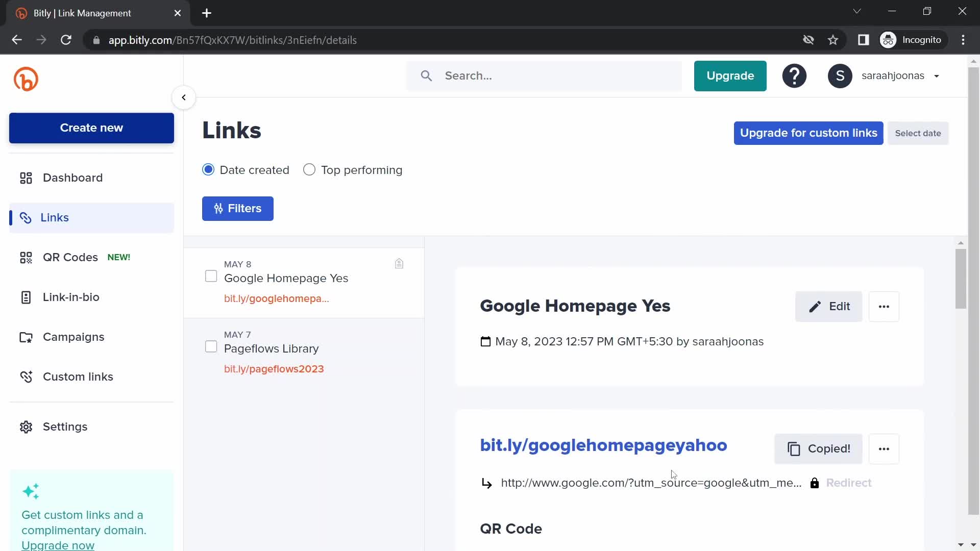Click the help question mark icon
Image resolution: width=980 pixels, height=551 pixels.
coord(794,76)
